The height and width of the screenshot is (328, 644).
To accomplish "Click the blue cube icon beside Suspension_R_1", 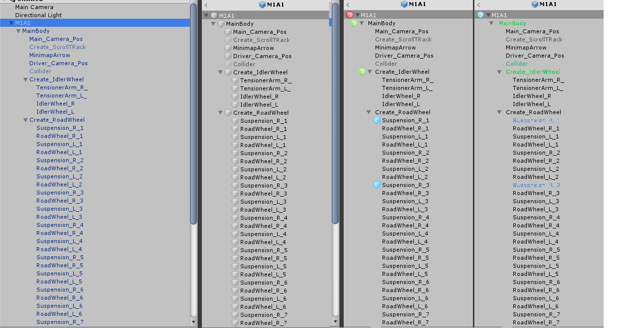I will coord(377,120).
